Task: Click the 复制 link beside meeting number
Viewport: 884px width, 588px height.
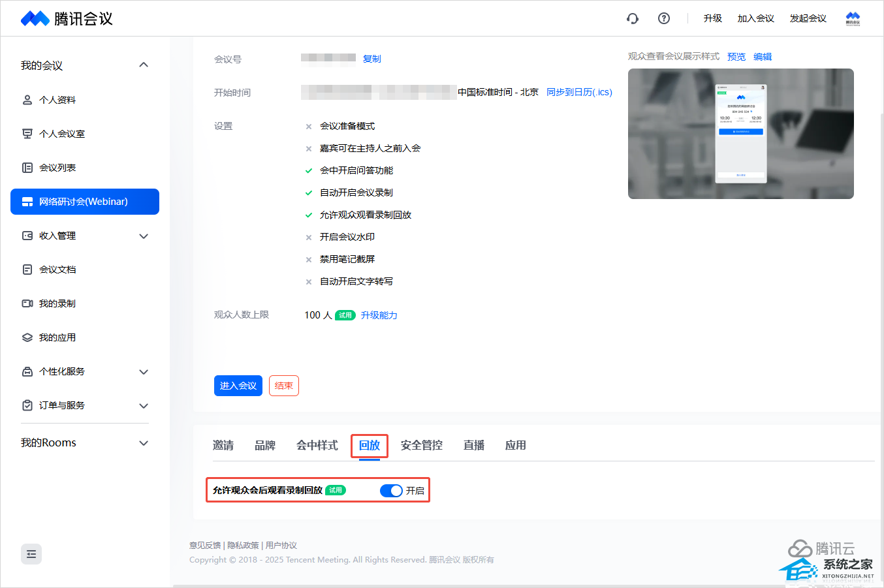Action: pyautogui.click(x=371, y=59)
